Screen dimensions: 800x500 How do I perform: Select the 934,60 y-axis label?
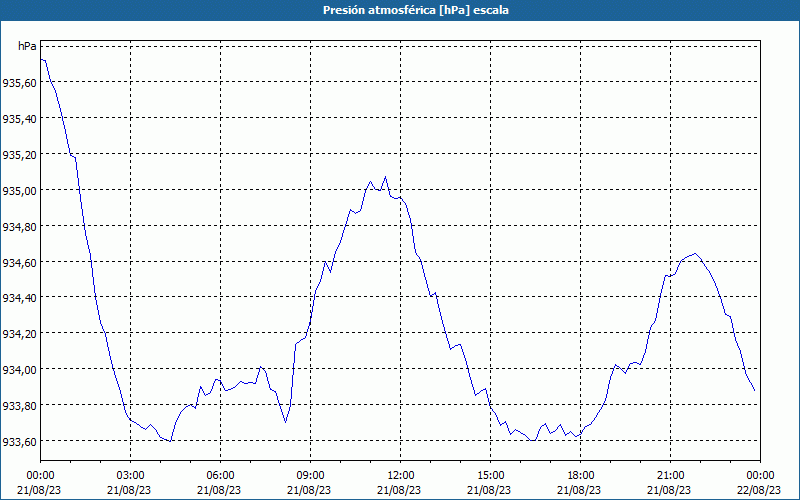19,262
